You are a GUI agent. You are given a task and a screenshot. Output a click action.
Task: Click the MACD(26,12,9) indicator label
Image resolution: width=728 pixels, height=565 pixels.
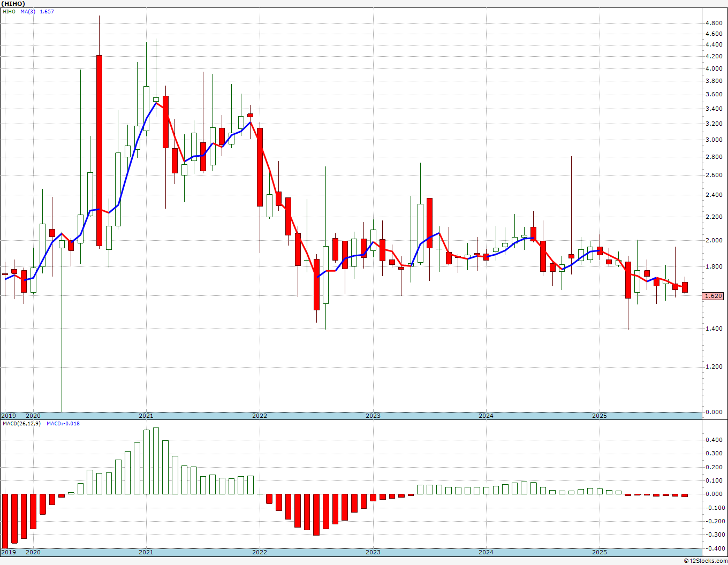[x=21, y=424]
